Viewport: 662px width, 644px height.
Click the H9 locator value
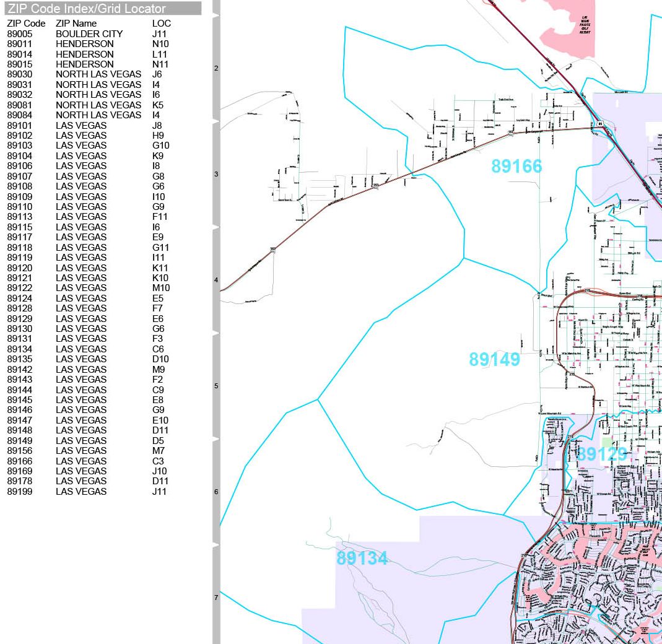click(158, 136)
